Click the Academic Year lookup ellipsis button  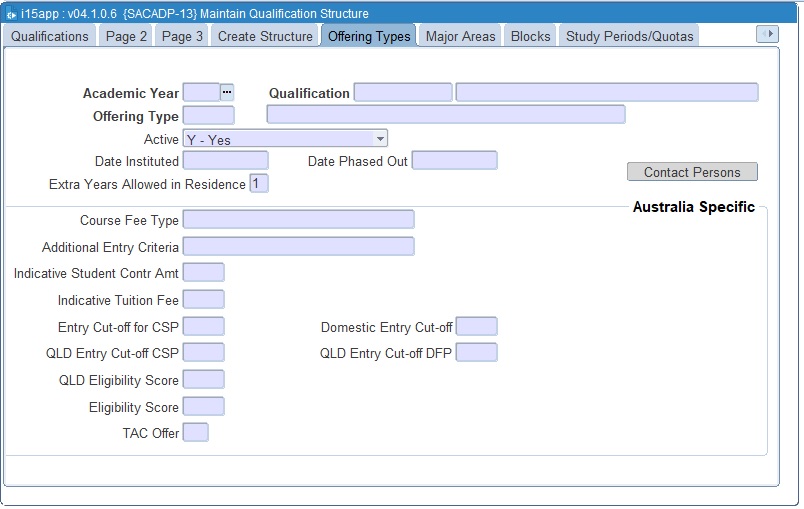pyautogui.click(x=227, y=92)
